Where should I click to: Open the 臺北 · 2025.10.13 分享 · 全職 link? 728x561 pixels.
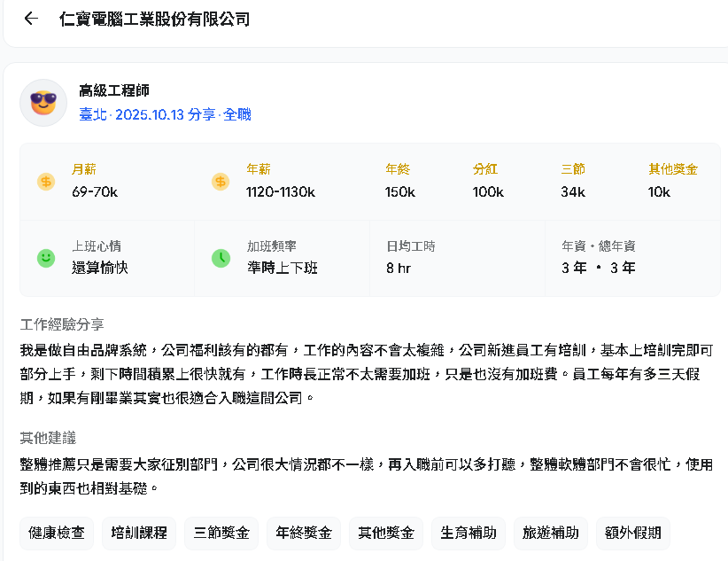tap(166, 114)
